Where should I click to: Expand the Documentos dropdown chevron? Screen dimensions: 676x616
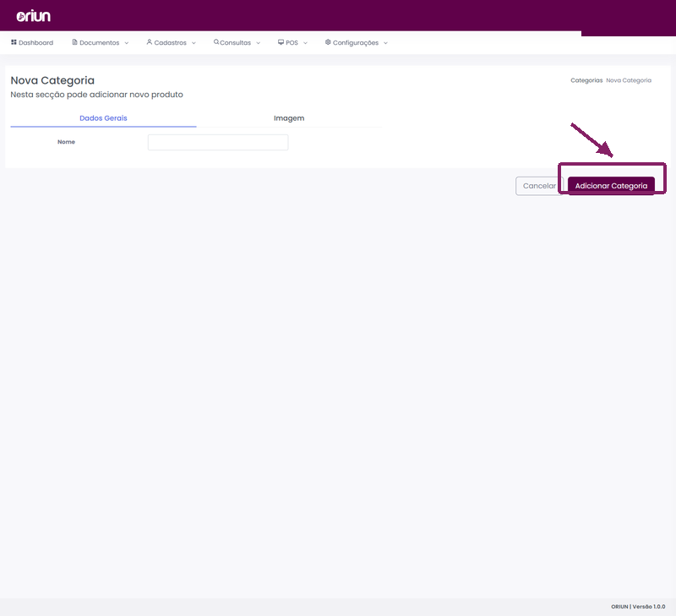[126, 43]
